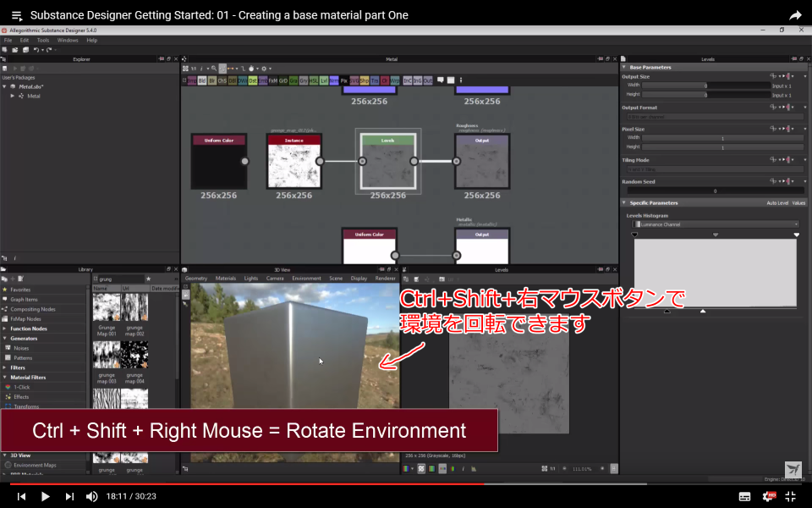Open the Luminance Channel dropdown

tap(716, 224)
